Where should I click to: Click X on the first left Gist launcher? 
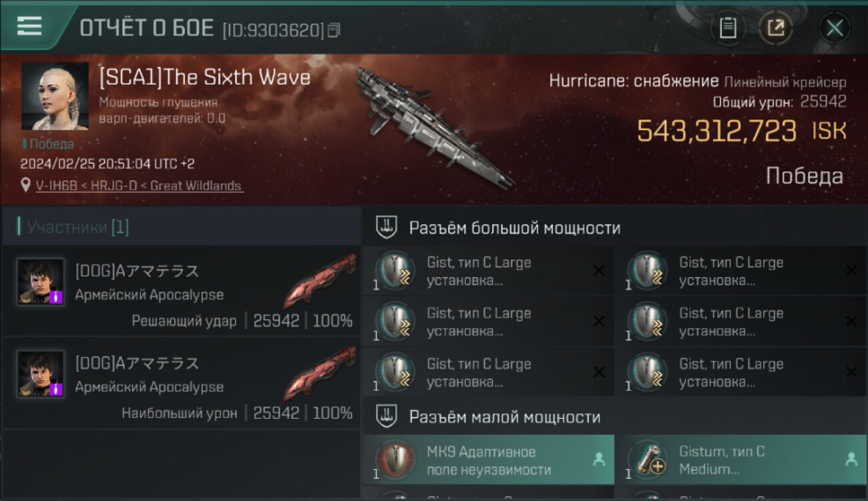[x=599, y=271]
